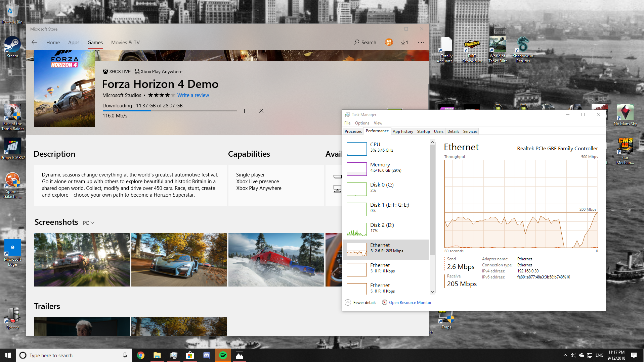Viewport: 644px width, 362px height.
Task: Switch to the Processes tab
Action: [x=353, y=132]
